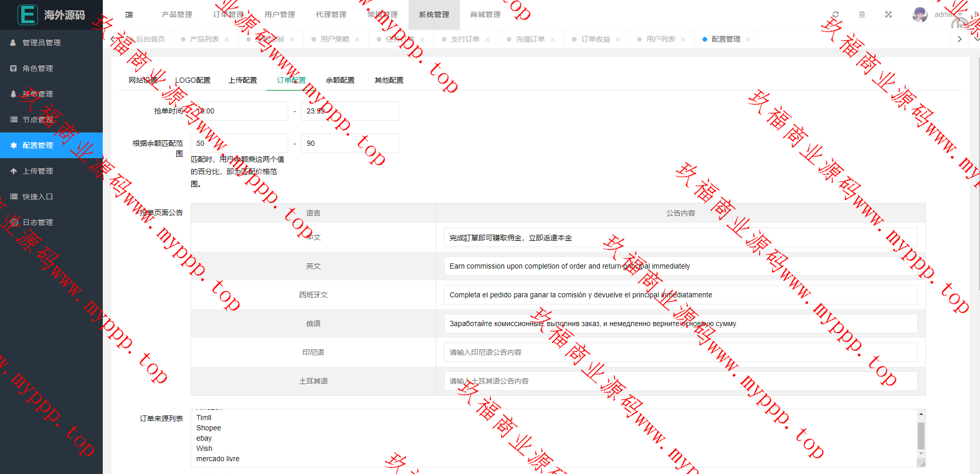Open 日志管理 in the sidebar
Image resolution: width=980 pixels, height=474 pixels.
(38, 222)
